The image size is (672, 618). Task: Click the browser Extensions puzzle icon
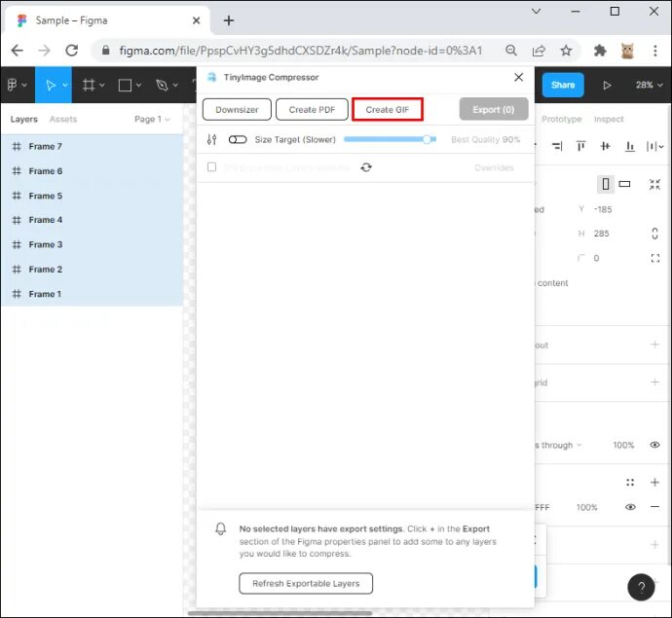pos(600,51)
